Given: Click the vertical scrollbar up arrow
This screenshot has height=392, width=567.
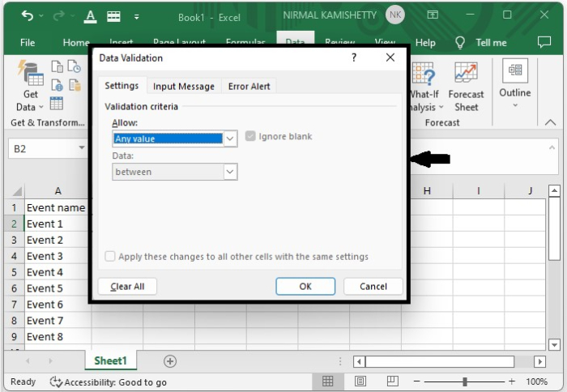Looking at the screenshot, I should click(554, 190).
